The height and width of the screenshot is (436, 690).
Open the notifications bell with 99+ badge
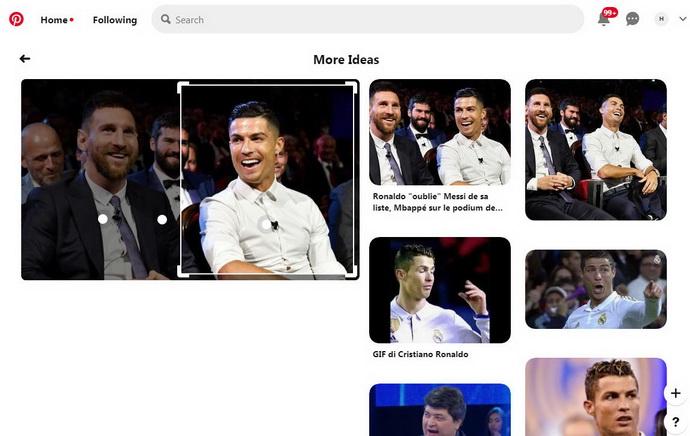pyautogui.click(x=604, y=19)
